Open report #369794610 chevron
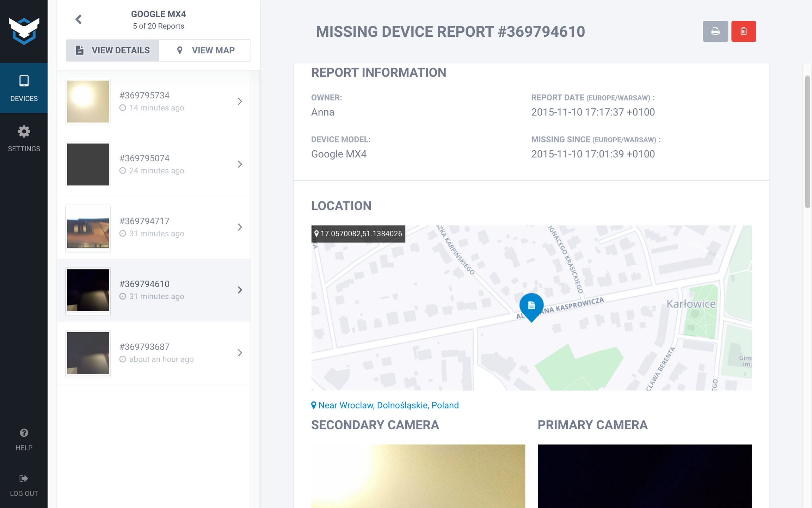The height and width of the screenshot is (508, 812). point(240,290)
